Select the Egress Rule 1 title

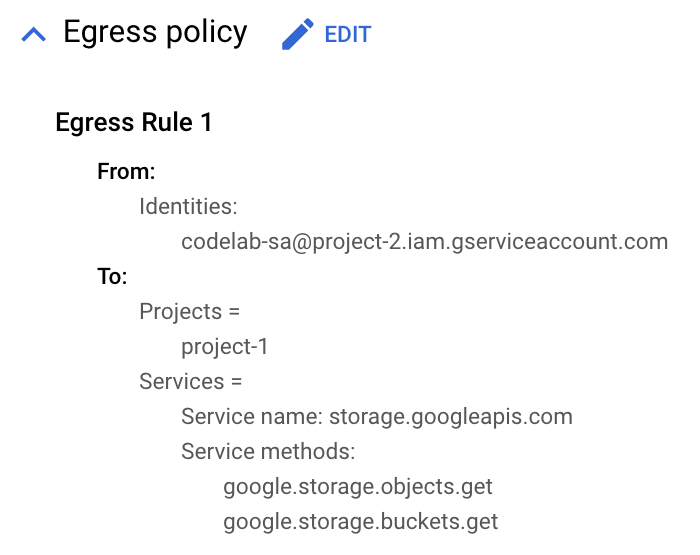point(134,123)
